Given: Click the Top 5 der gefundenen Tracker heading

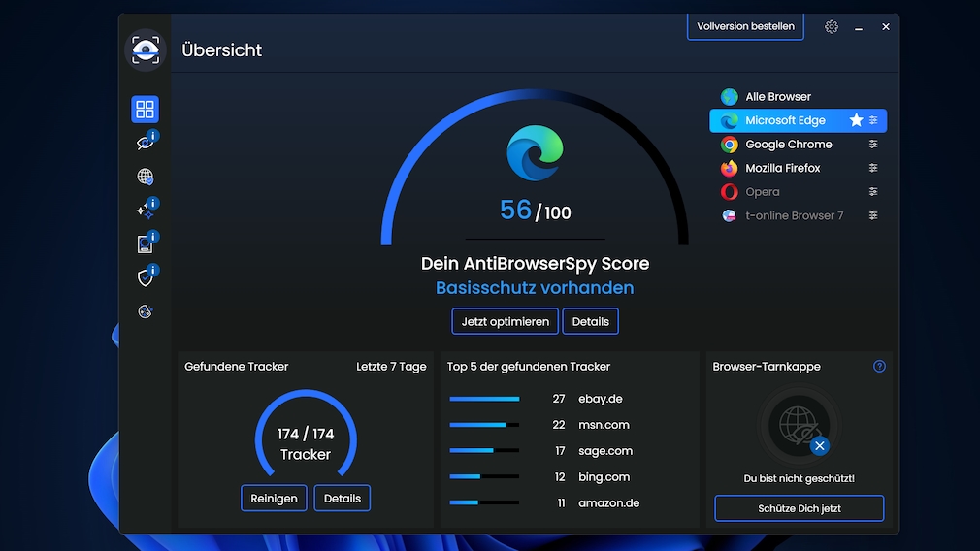Looking at the screenshot, I should pos(528,366).
